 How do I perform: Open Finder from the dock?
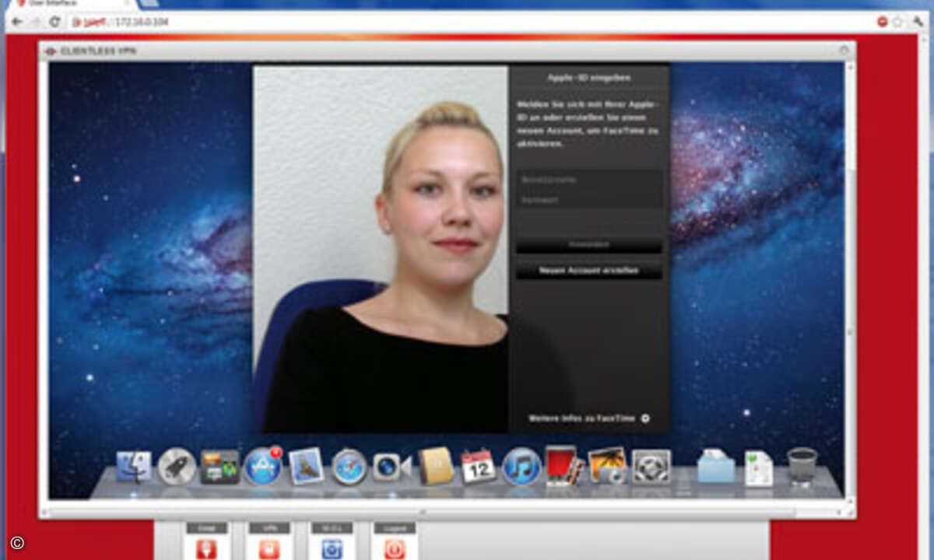(x=135, y=467)
